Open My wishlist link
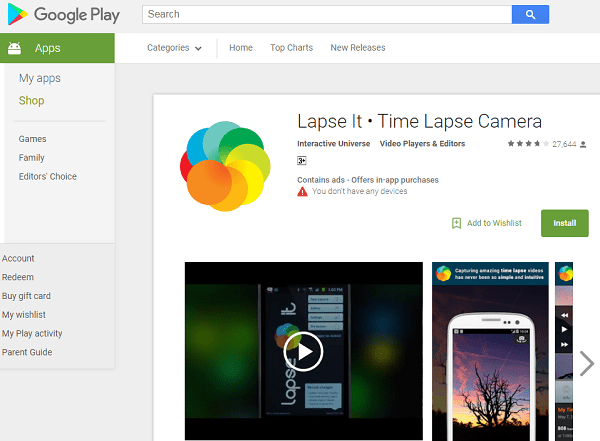The image size is (600, 441). click(x=24, y=315)
